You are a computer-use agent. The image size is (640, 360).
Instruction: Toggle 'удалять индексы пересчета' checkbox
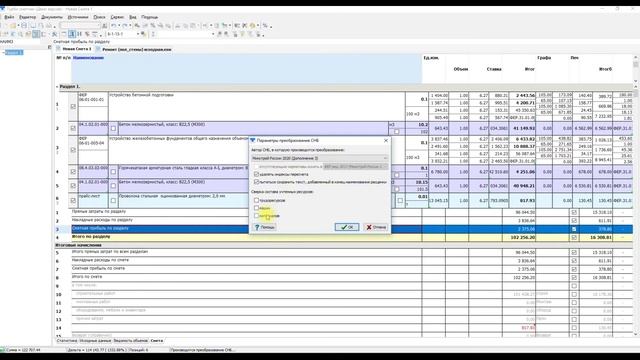(x=256, y=174)
